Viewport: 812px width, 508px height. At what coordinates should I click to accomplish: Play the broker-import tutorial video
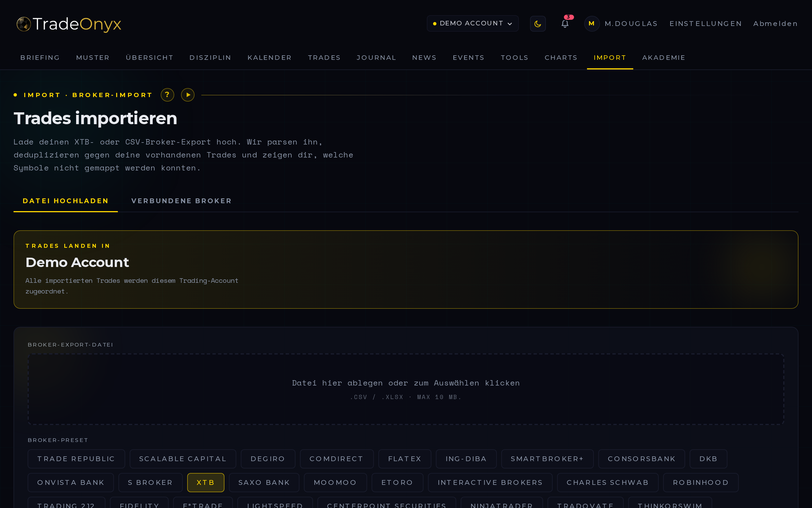coord(188,95)
